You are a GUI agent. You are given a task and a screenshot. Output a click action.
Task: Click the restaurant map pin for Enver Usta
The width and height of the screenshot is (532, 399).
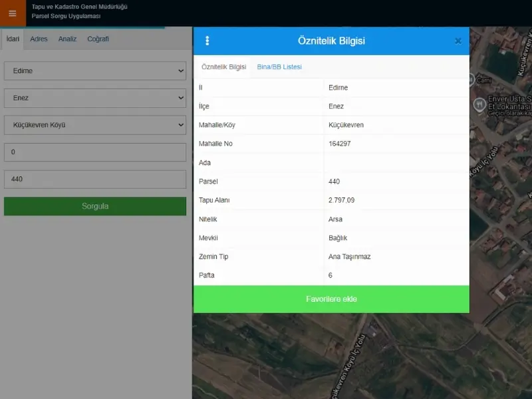pos(479,104)
